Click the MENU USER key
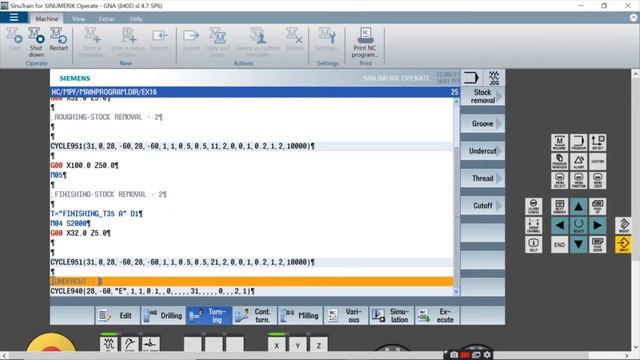The width and height of the screenshot is (640, 360). tap(598, 180)
